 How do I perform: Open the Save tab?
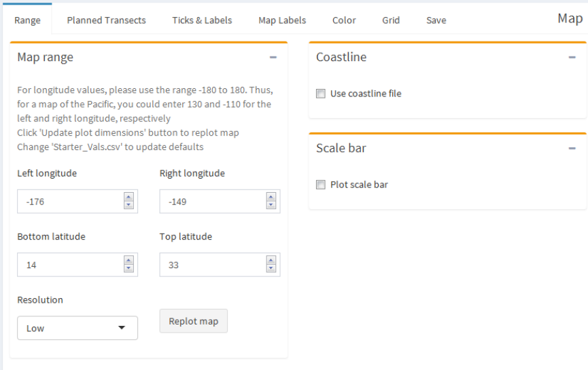(436, 20)
